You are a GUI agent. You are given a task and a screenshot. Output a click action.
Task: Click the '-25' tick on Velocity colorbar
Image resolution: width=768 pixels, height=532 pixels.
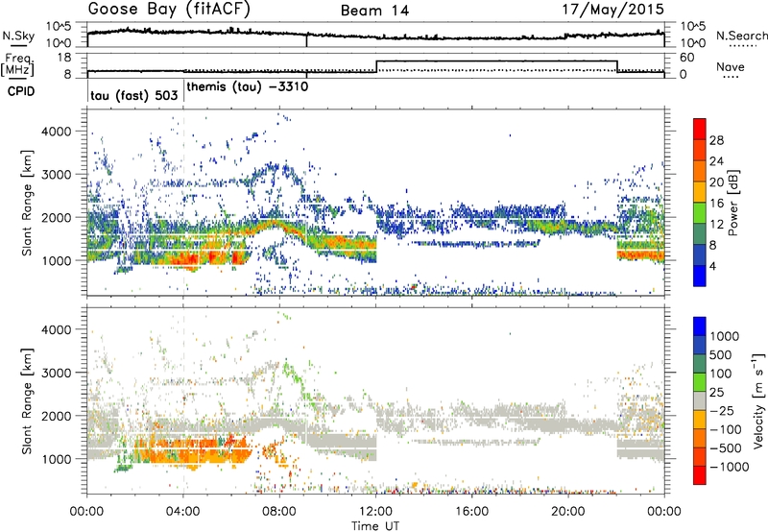coord(722,411)
